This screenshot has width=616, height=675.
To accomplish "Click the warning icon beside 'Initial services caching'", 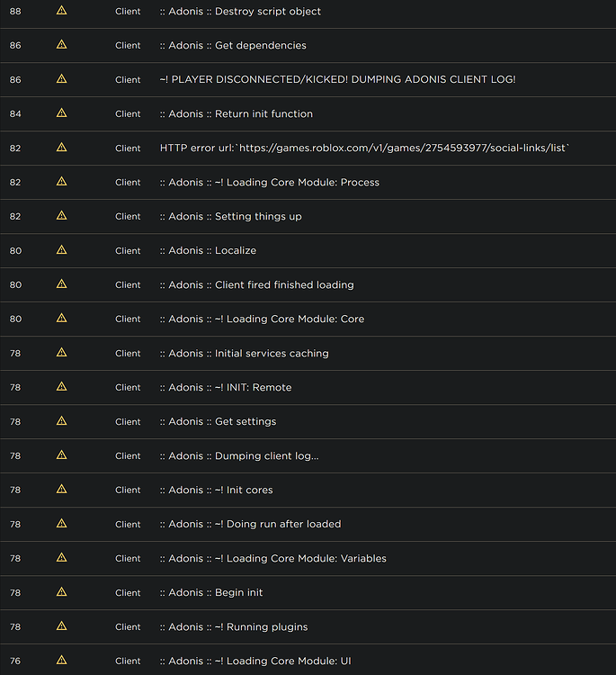I will pos(61,352).
